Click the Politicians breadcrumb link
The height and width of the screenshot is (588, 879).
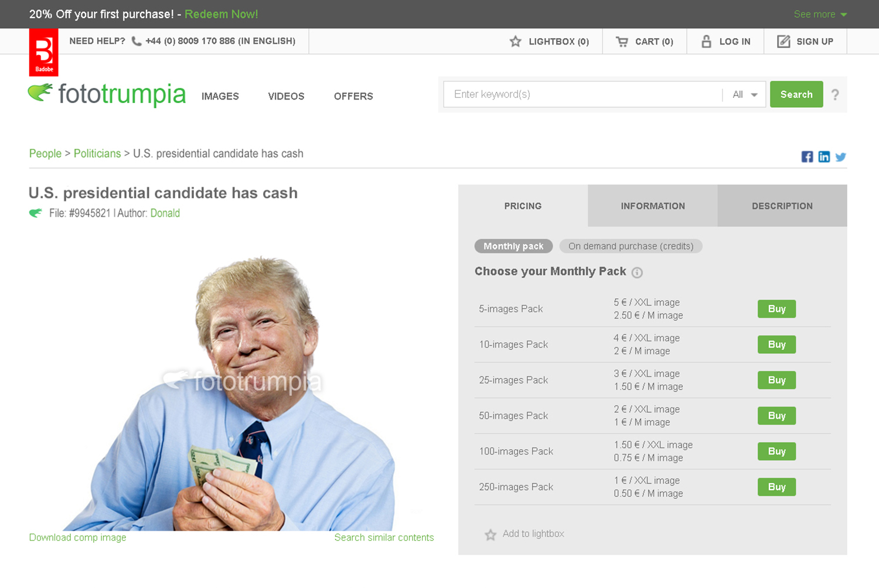pyautogui.click(x=97, y=153)
